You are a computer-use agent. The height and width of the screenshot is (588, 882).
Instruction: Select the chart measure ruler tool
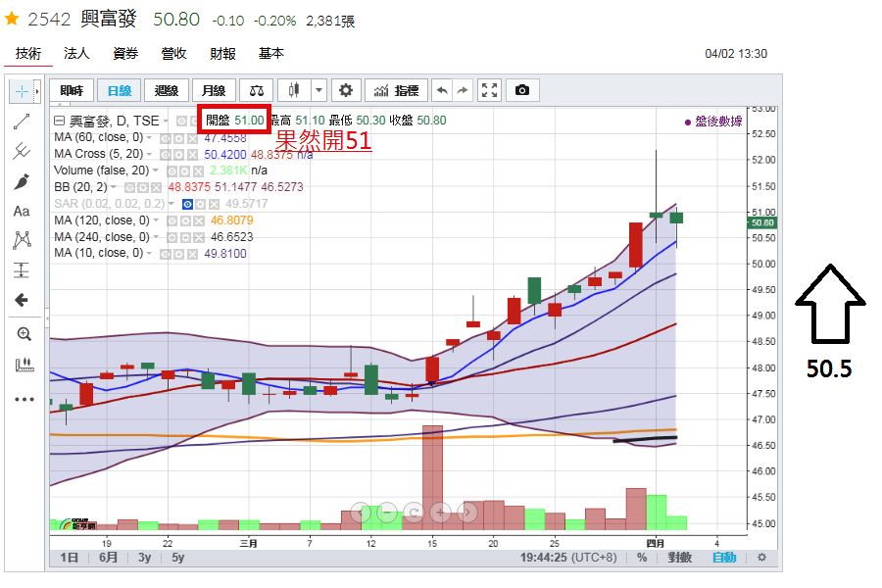tap(24, 365)
